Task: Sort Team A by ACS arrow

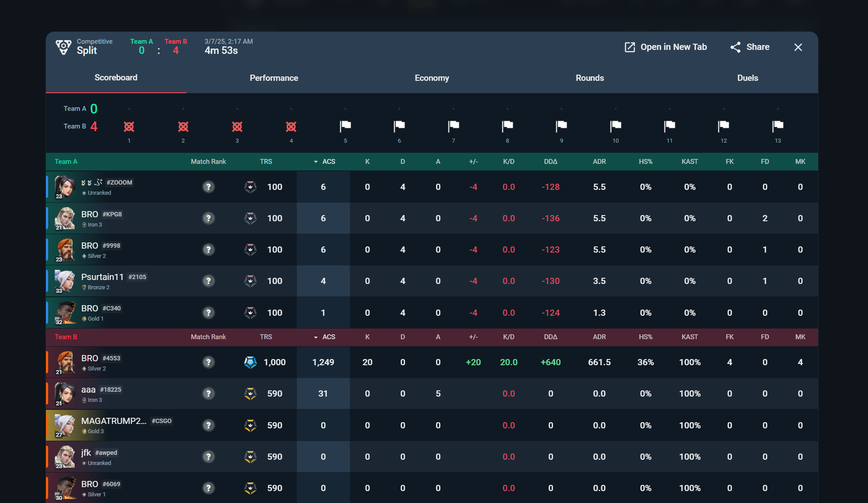Action: [x=316, y=162]
